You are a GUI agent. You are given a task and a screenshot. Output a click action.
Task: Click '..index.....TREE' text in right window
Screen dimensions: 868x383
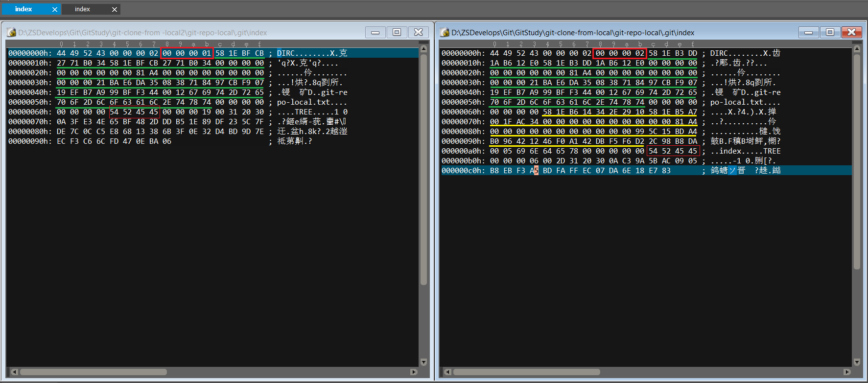click(x=746, y=151)
